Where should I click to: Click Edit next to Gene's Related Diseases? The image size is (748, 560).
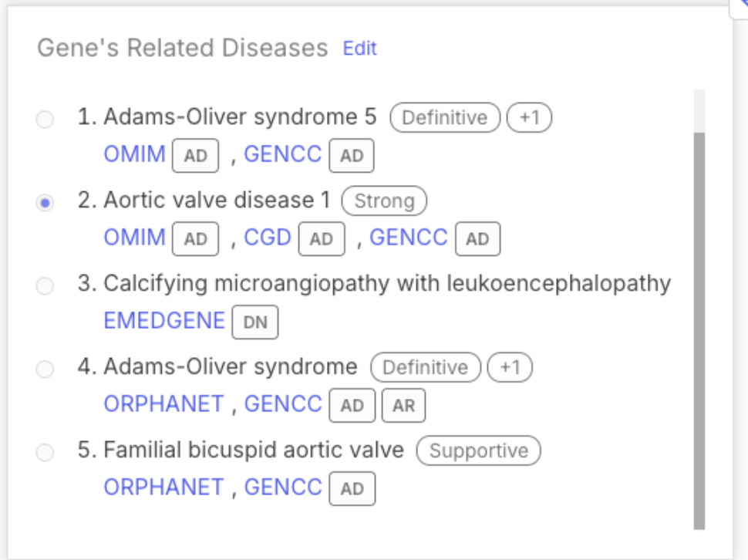point(360,49)
